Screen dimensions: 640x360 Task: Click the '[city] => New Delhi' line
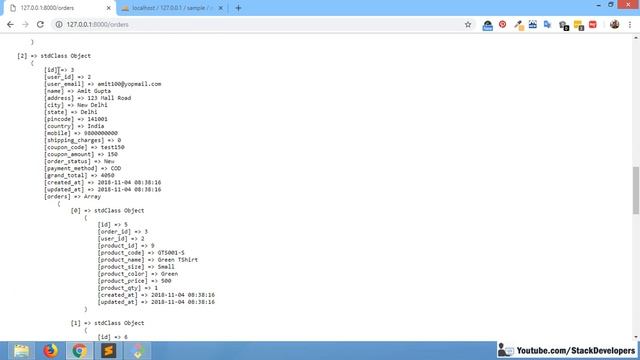(76, 105)
